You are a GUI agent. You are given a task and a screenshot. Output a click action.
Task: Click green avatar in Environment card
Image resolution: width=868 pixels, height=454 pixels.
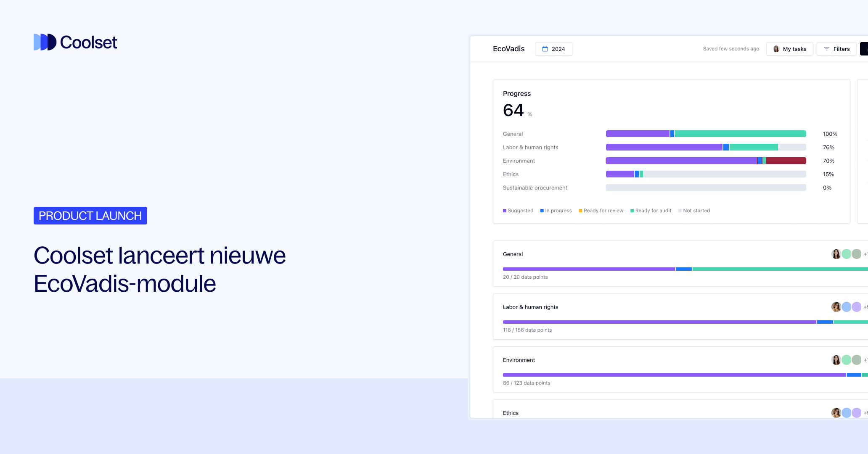[846, 360]
